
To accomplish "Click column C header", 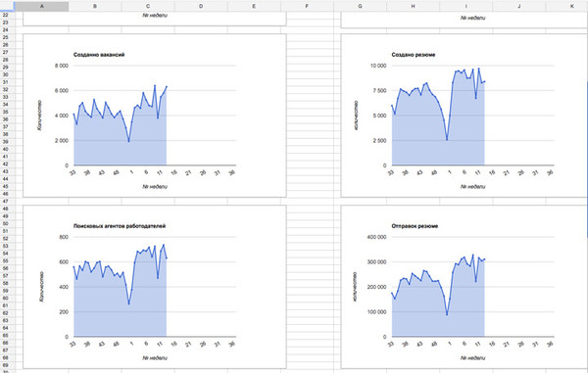I will click(148, 6).
